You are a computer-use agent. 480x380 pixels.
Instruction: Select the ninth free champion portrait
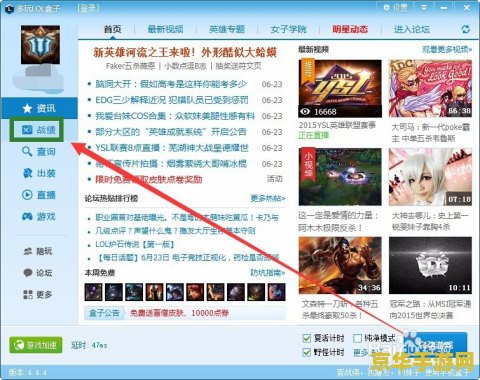tap(256, 292)
